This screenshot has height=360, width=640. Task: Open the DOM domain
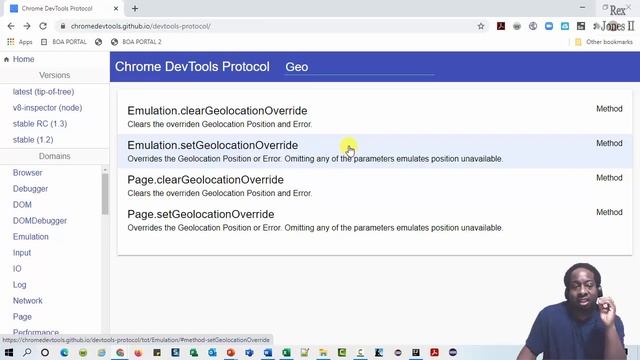point(22,204)
